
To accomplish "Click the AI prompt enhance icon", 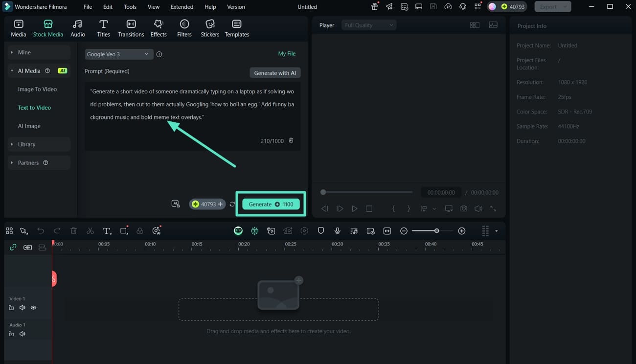I will click(x=176, y=204).
